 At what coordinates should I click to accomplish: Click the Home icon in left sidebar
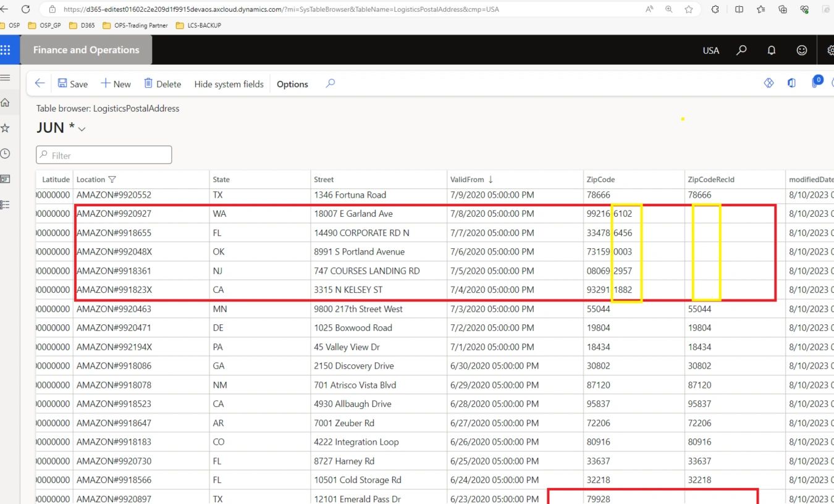tap(5, 103)
